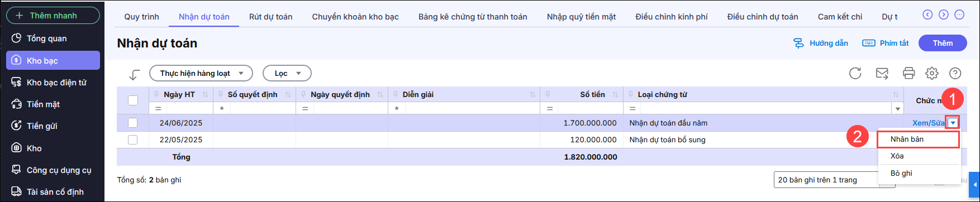Click the printer icon
The image size is (980, 202).
(x=909, y=73)
